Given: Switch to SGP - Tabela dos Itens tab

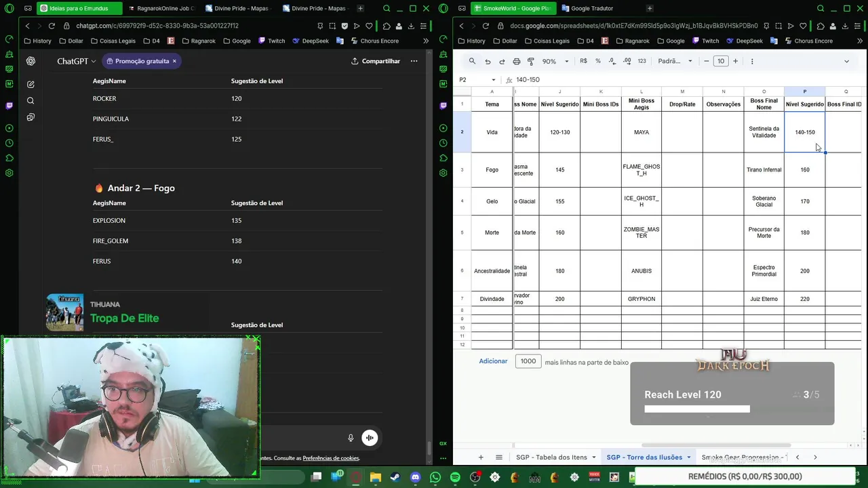Looking at the screenshot, I should 551,457.
